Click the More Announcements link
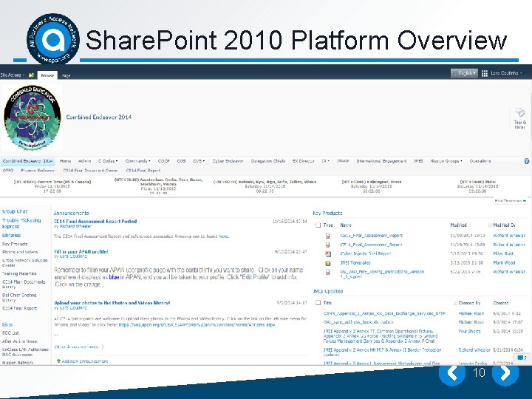532x399 pixels. [x=79, y=347]
